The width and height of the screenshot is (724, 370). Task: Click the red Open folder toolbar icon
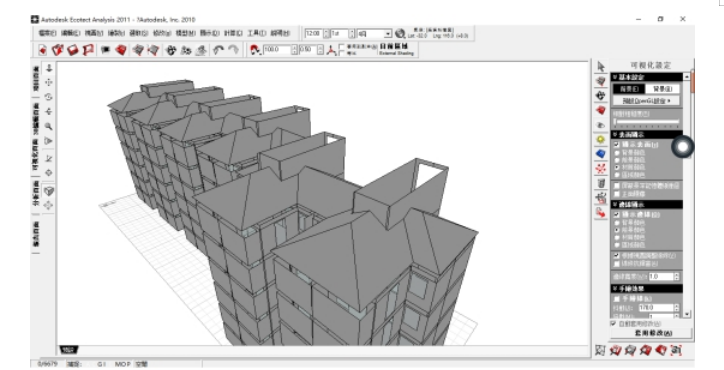click(x=58, y=50)
